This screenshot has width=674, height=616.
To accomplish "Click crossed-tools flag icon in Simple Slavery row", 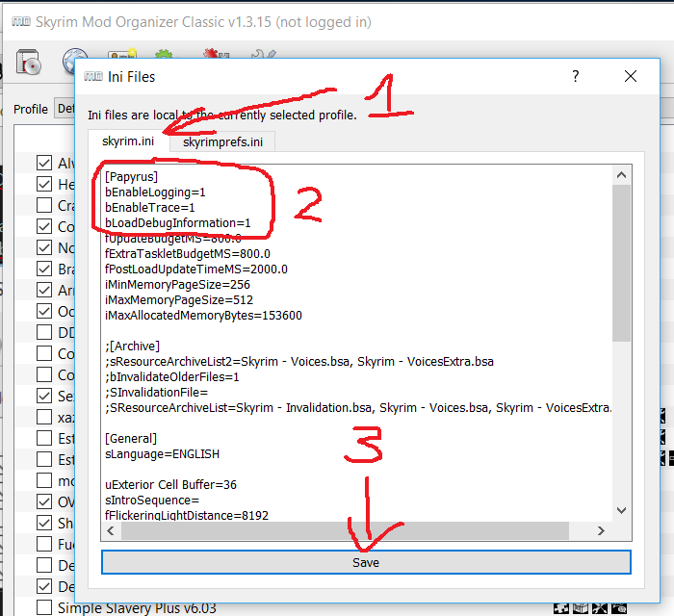I will (600, 608).
